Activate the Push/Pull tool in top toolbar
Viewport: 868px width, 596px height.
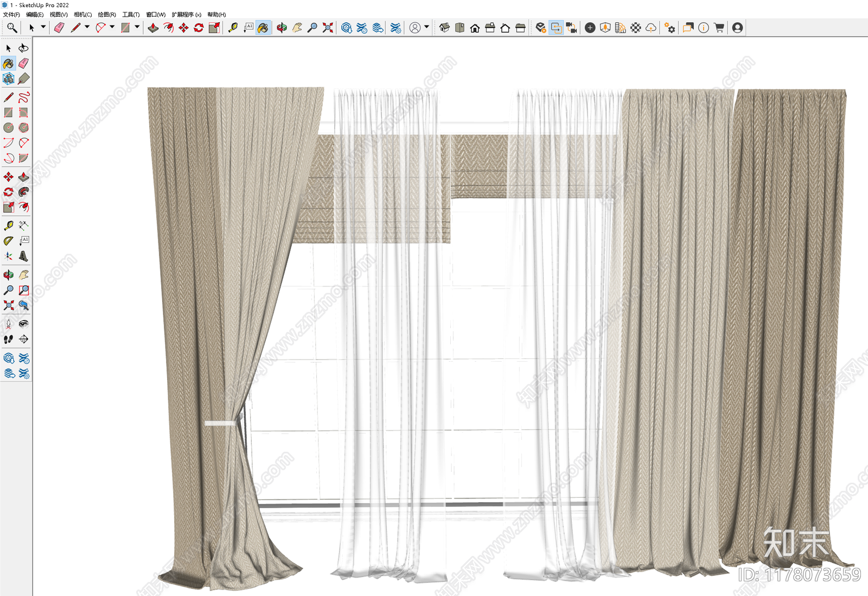[x=153, y=28]
